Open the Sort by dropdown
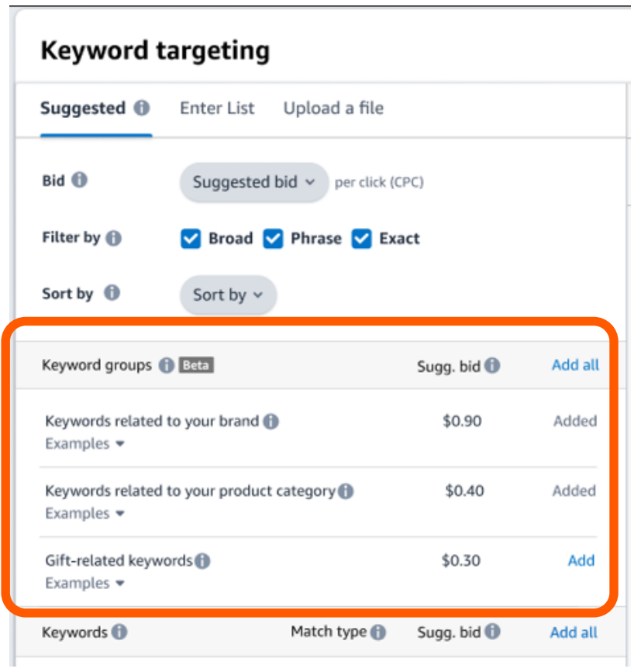This screenshot has width=641, height=672. (x=228, y=295)
